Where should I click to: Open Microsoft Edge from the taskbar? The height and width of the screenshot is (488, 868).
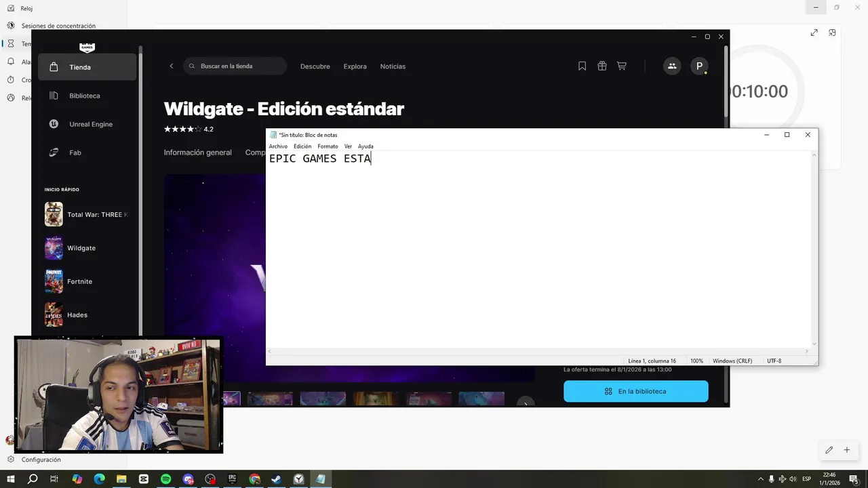(99, 479)
